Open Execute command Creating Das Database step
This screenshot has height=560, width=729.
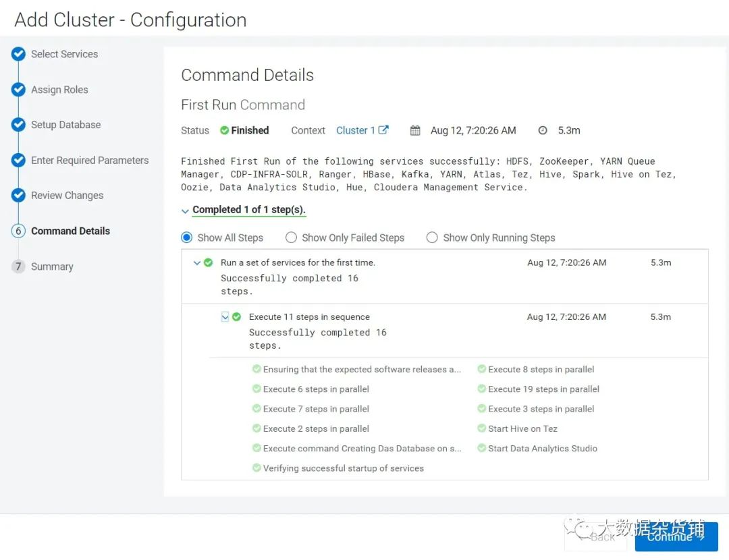[x=362, y=449]
